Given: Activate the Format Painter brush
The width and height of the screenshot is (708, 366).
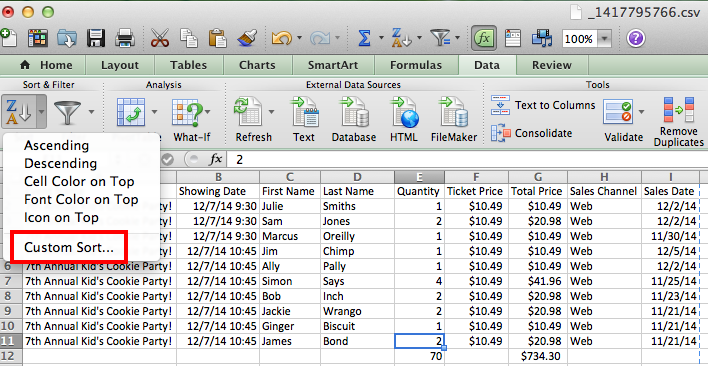Looking at the screenshot, I should pos(247,38).
